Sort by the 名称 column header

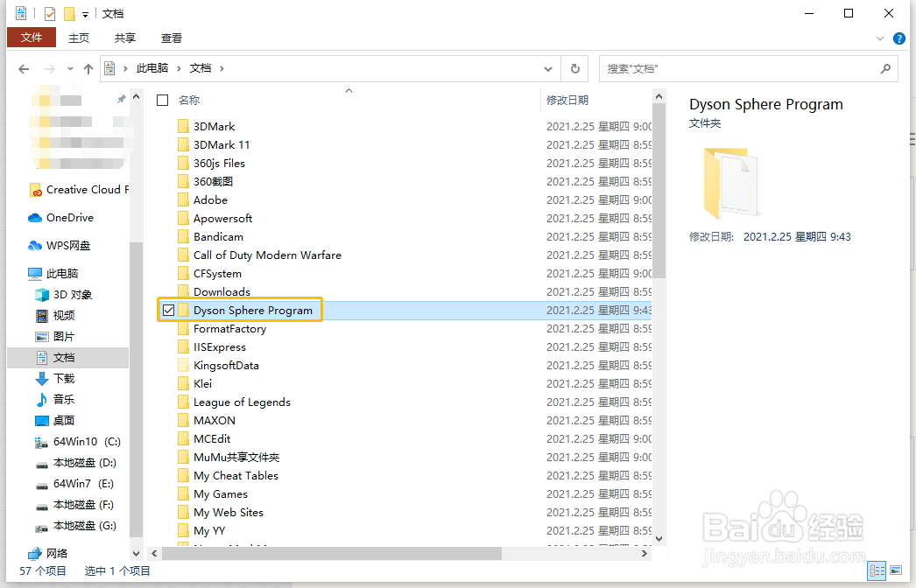pyautogui.click(x=188, y=101)
